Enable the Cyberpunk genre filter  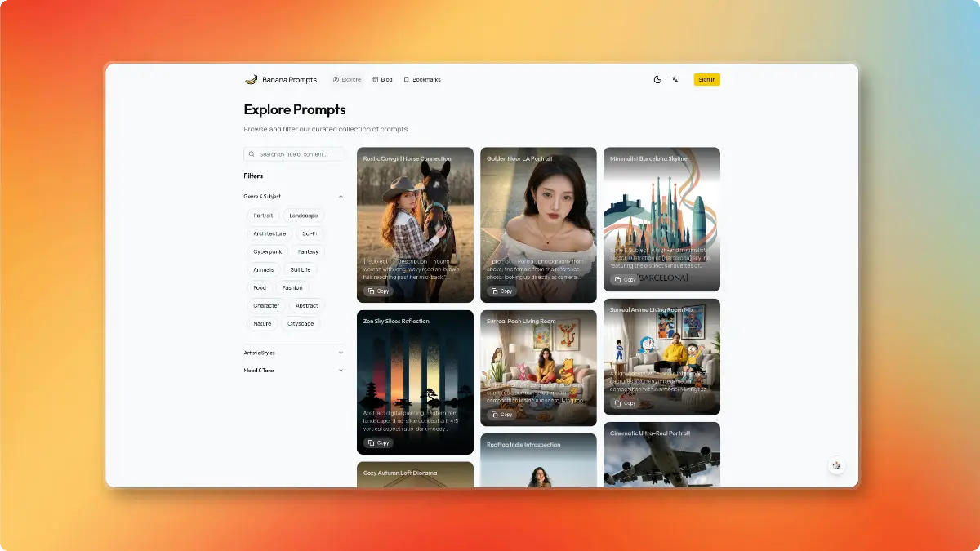tap(267, 251)
